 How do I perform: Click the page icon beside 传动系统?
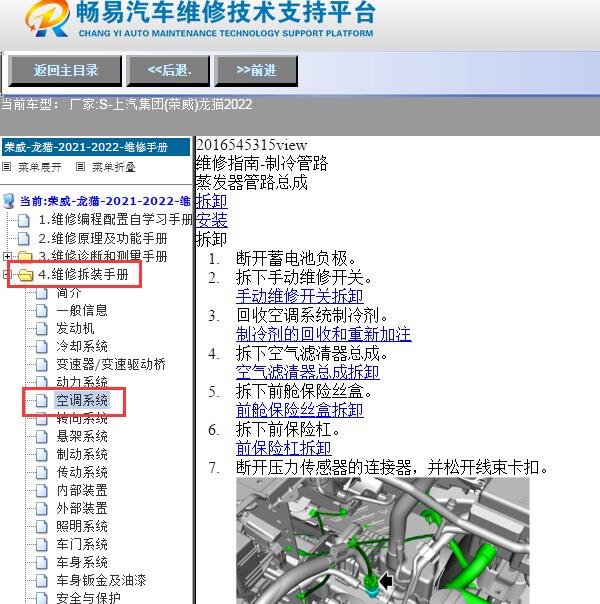tap(42, 472)
